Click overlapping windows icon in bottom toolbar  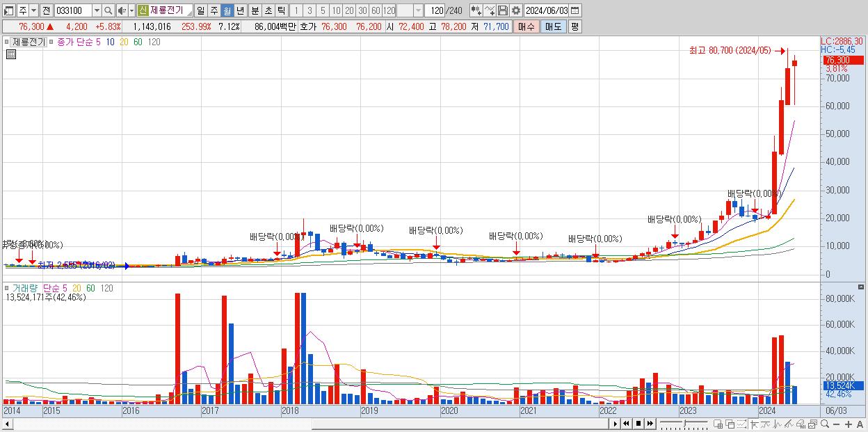(730, 424)
